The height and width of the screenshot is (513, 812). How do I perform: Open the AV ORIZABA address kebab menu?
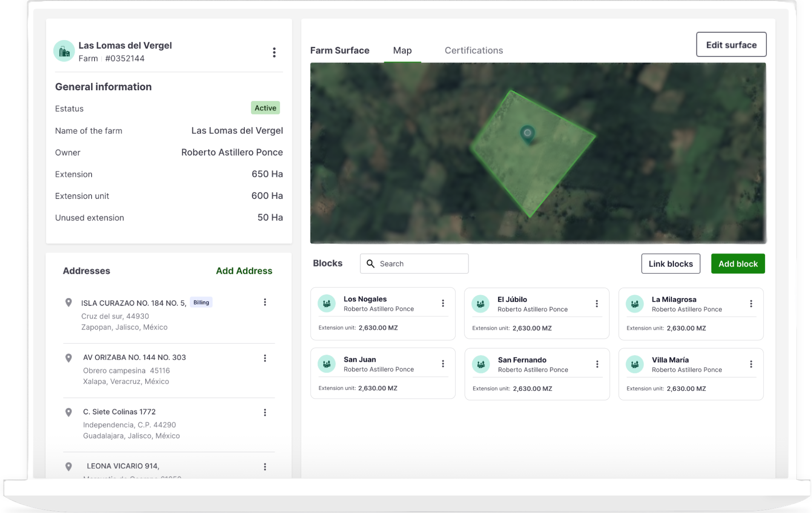pyautogui.click(x=264, y=358)
